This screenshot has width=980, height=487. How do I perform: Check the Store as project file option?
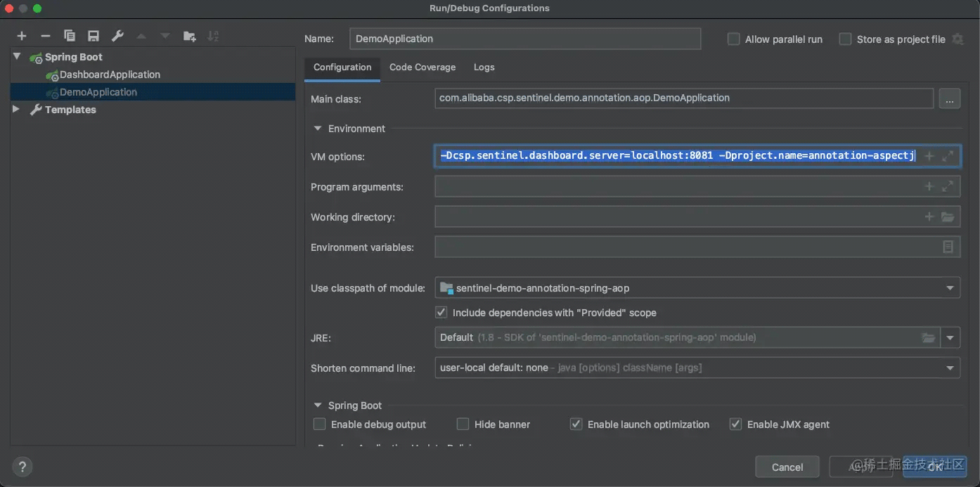[x=845, y=39]
